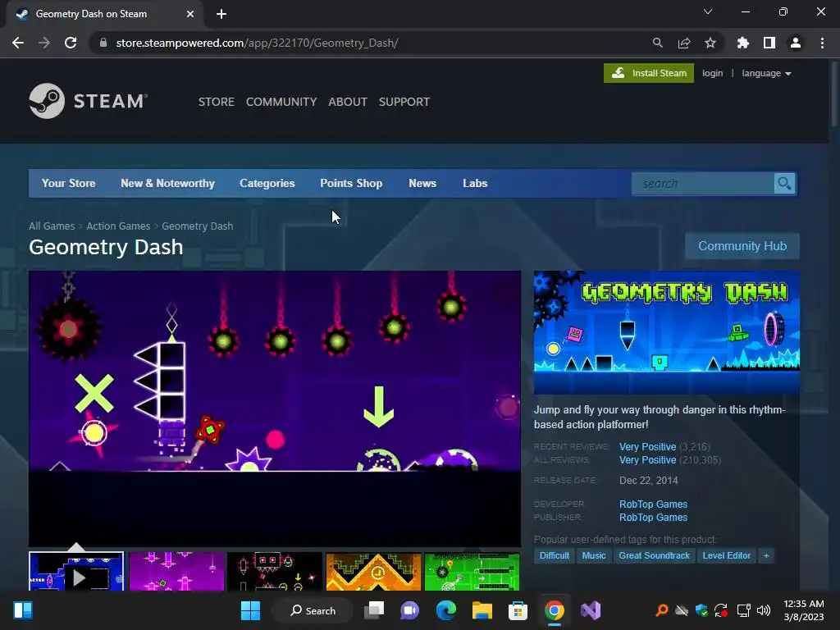This screenshot has width=840, height=630.
Task: Open the language dropdown
Action: [766, 73]
